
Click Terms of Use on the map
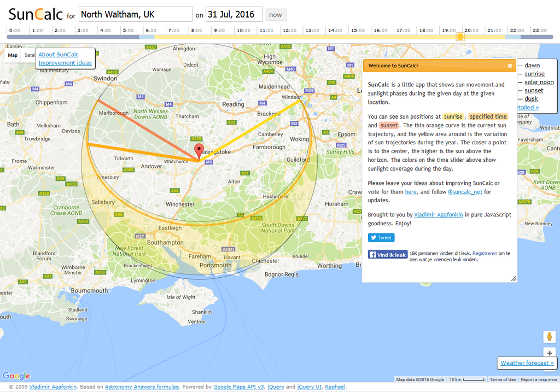[x=503, y=379]
